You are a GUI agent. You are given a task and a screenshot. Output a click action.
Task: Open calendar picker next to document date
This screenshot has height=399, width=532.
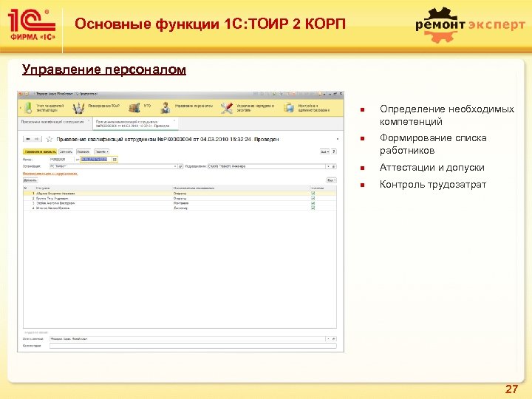point(115,159)
